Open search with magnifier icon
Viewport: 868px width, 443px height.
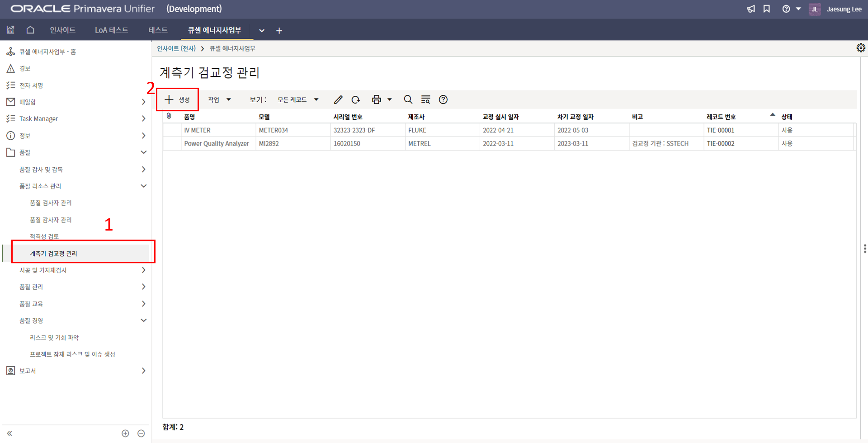coord(408,100)
